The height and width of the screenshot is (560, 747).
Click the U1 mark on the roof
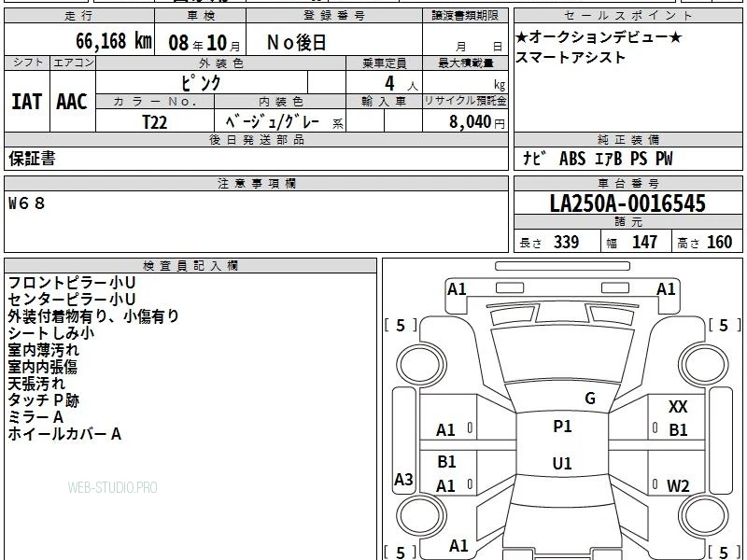[562, 463]
